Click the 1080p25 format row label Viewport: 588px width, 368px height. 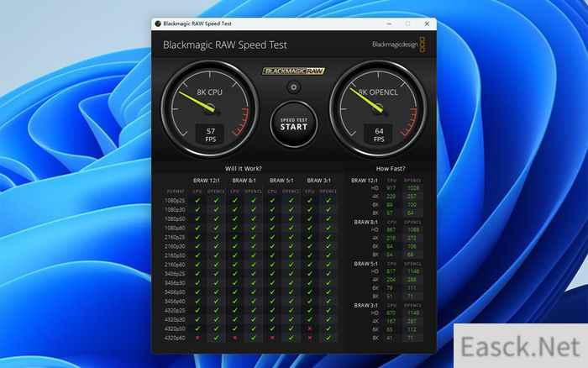click(175, 201)
